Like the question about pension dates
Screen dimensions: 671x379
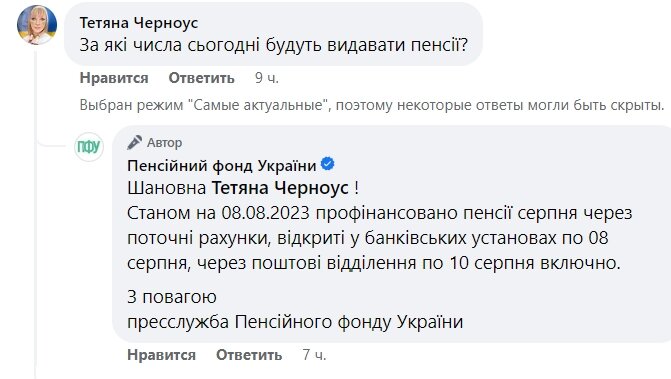[x=114, y=78]
